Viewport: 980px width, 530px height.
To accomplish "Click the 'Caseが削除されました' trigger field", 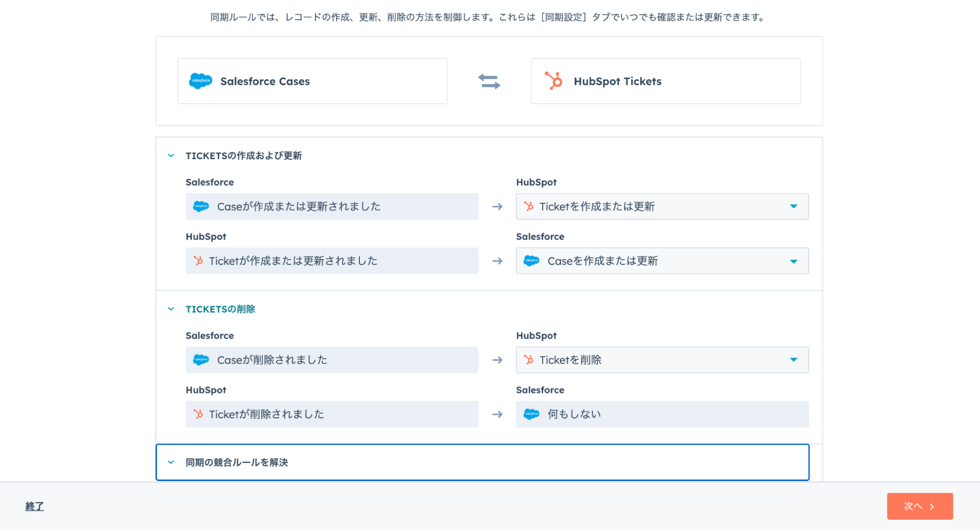I will coord(332,360).
